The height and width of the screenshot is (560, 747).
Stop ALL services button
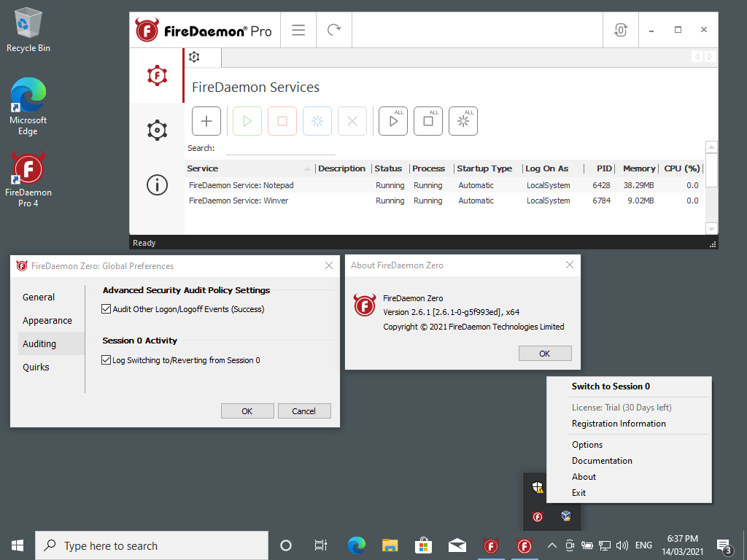click(428, 121)
